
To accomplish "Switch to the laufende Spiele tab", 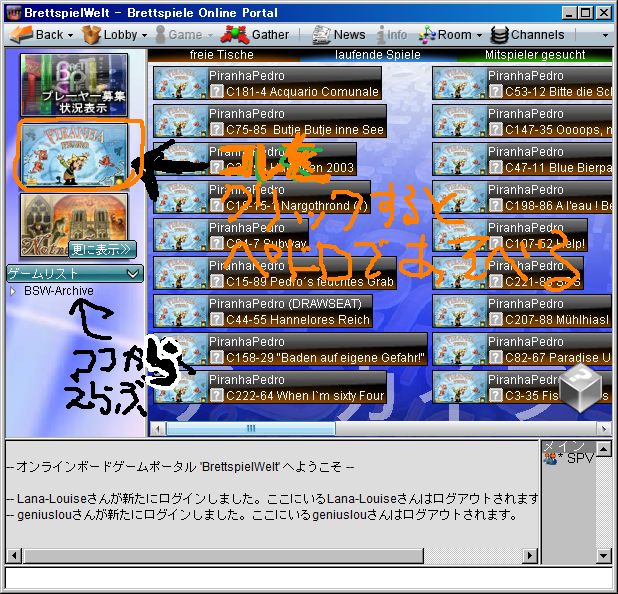I will 378,55.
